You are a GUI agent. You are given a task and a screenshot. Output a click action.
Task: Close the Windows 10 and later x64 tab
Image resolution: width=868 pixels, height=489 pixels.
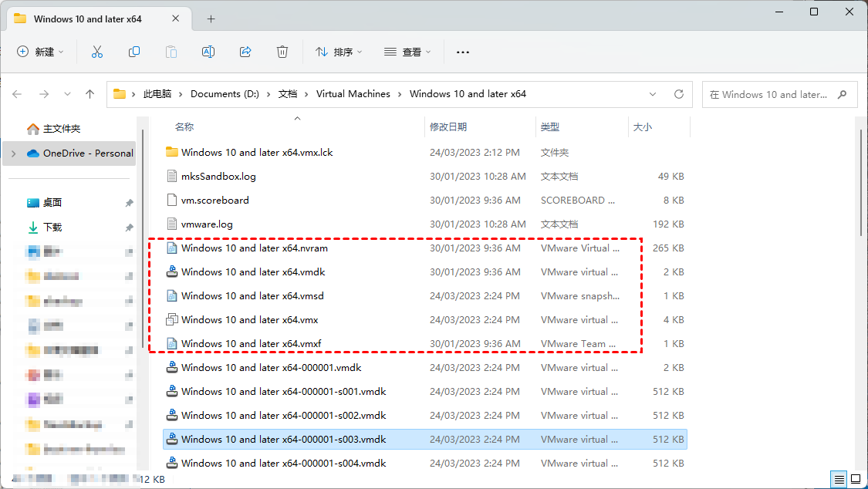click(x=175, y=19)
